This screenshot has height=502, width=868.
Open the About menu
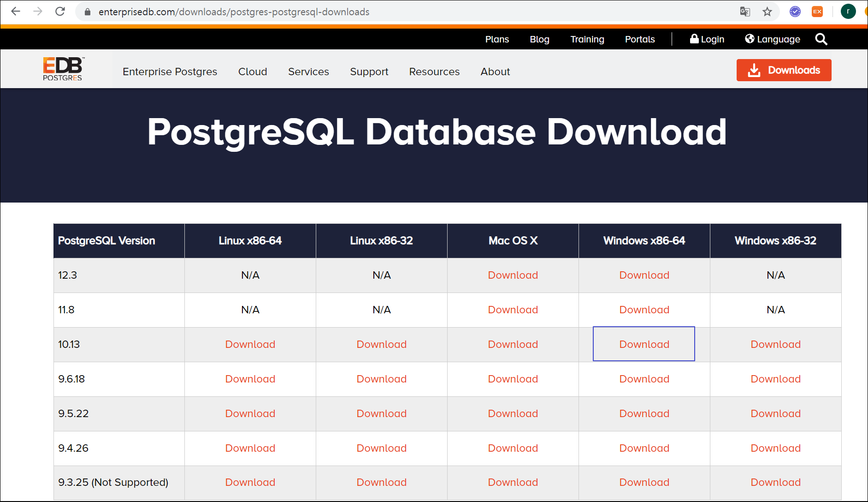pos(495,72)
